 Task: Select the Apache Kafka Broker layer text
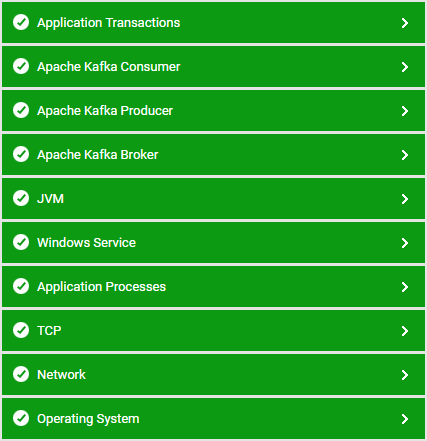(x=98, y=155)
